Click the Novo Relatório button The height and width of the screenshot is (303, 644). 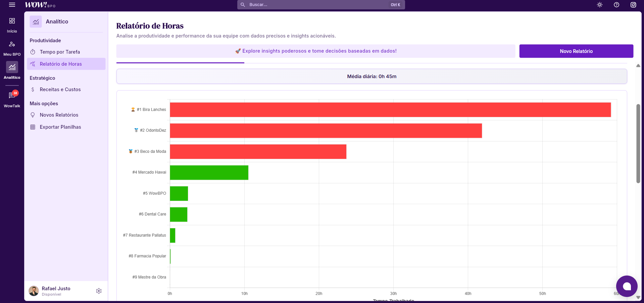pos(576,51)
